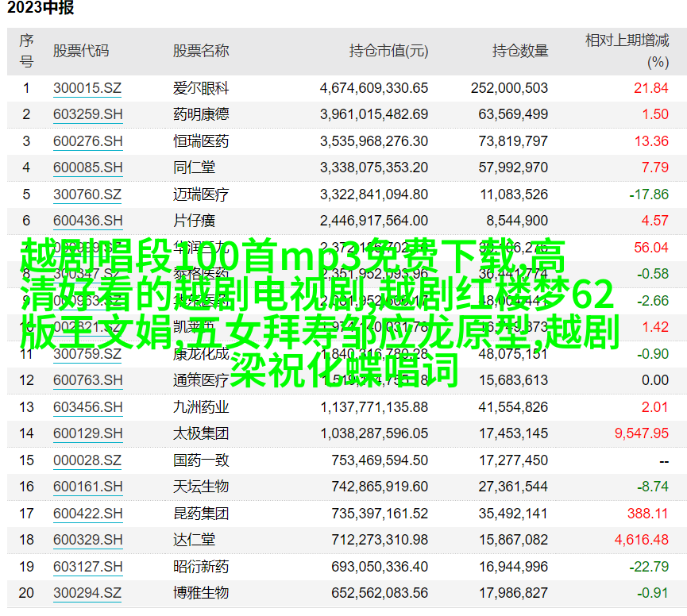Select market value 652,562,083.56
This screenshot has height=616, width=687.
[x=380, y=593]
